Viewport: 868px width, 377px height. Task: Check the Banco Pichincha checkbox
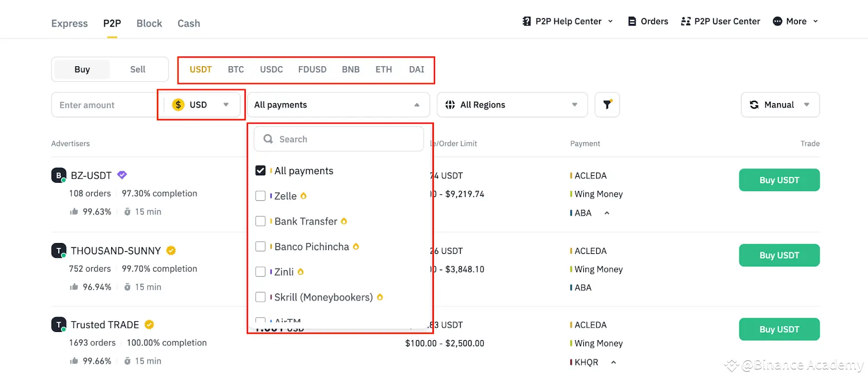(x=260, y=246)
